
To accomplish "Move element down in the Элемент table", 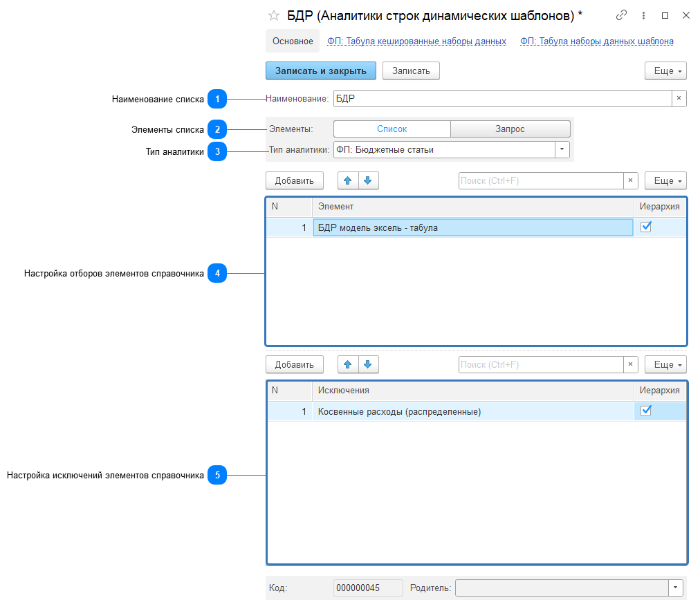I will tap(368, 180).
